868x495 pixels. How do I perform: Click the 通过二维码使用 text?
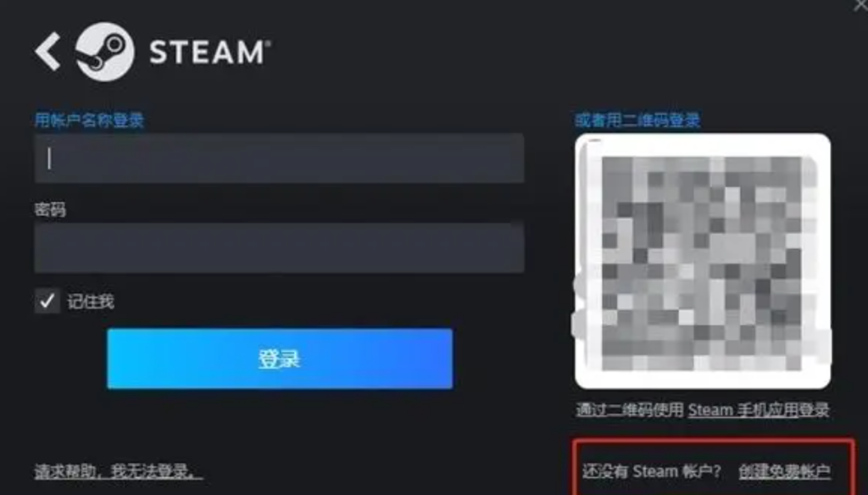631,409
